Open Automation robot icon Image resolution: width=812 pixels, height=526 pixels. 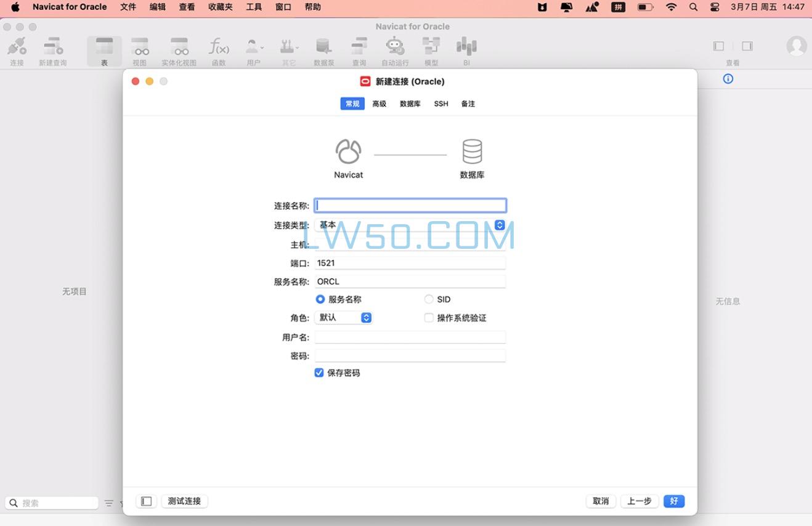395,47
